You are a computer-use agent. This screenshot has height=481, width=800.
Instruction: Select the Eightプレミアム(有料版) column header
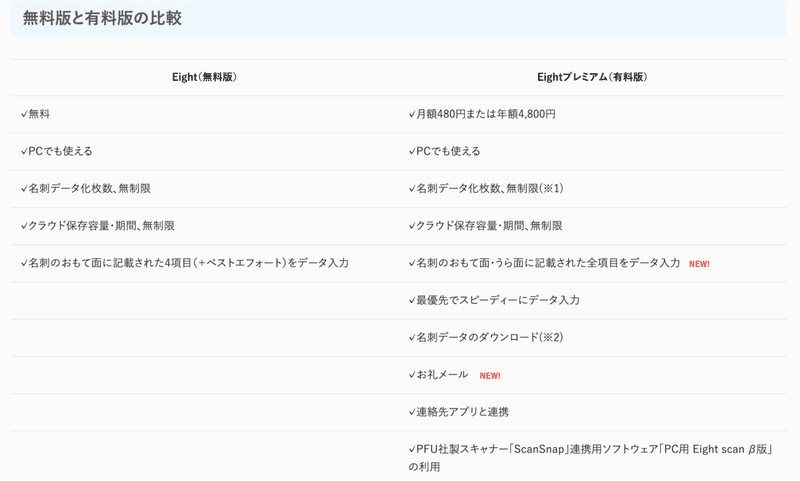pos(592,77)
